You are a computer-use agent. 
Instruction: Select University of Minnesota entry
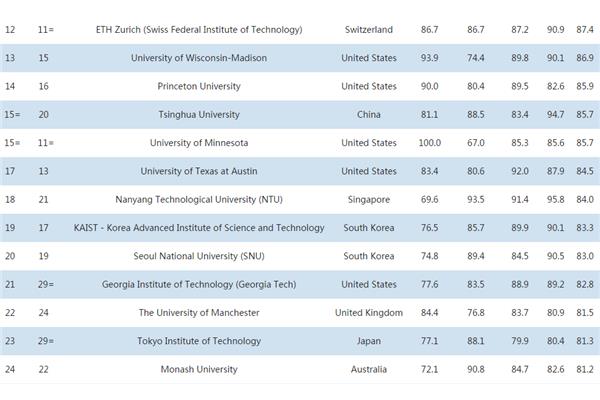199,143
